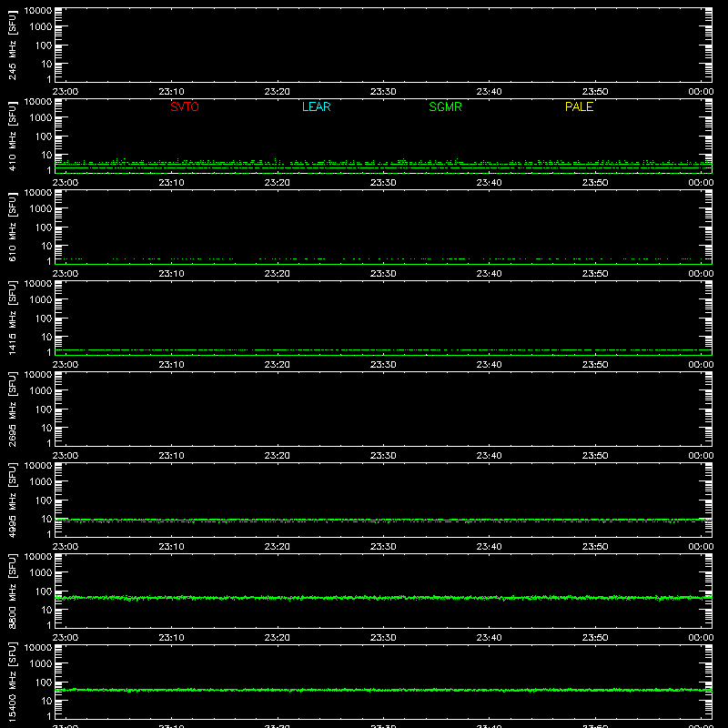Click 23:20 time label under 4995 MHz panel
The height and width of the screenshot is (728, 728).
(278, 547)
